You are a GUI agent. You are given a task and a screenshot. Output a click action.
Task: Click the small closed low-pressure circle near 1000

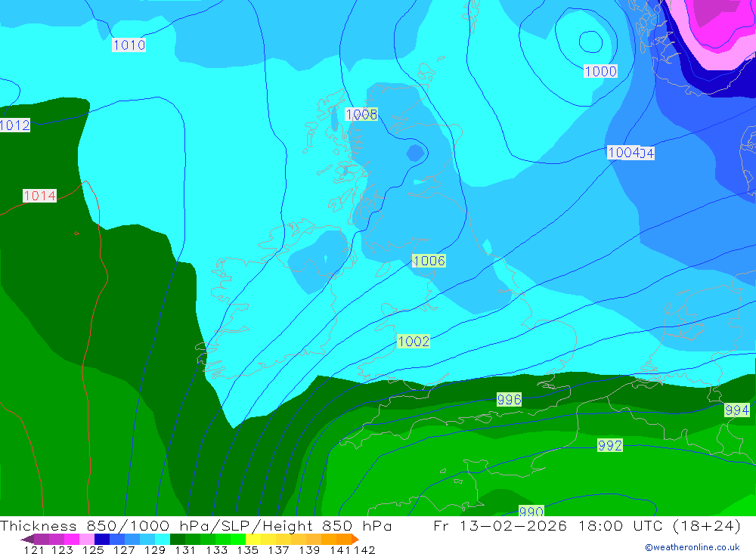[590, 42]
